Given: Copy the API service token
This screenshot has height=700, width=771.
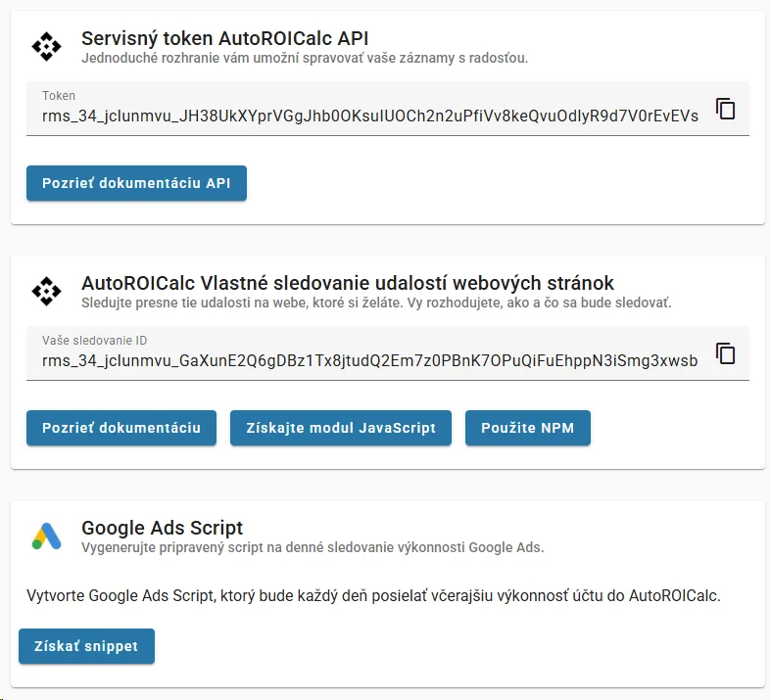Looking at the screenshot, I should tap(725, 109).
